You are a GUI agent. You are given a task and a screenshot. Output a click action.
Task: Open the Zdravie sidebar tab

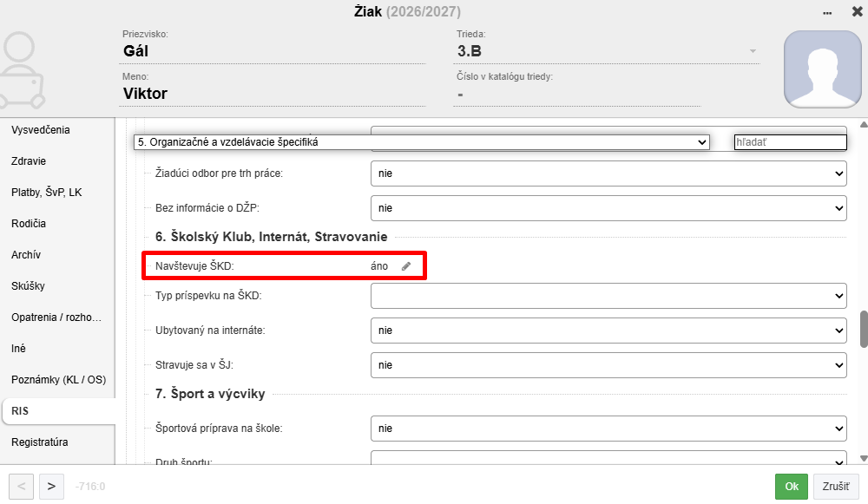pos(29,161)
